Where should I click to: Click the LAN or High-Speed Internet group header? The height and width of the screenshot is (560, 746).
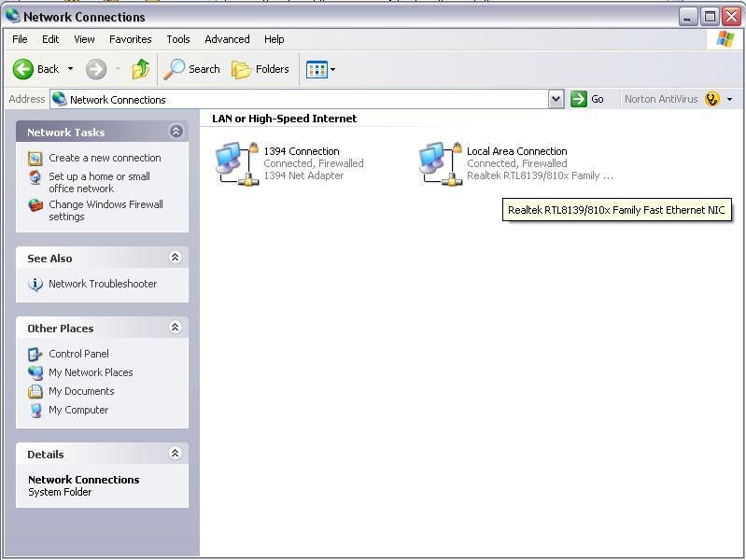click(285, 119)
